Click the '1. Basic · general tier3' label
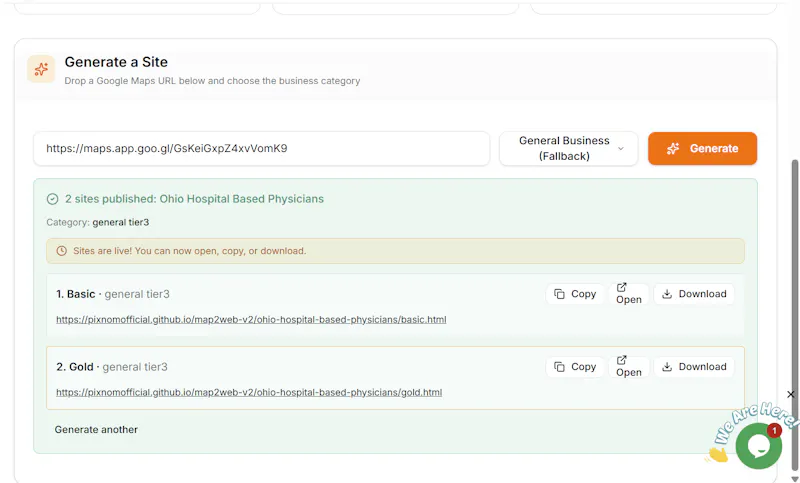Image resolution: width=800 pixels, height=483 pixels. [113, 294]
